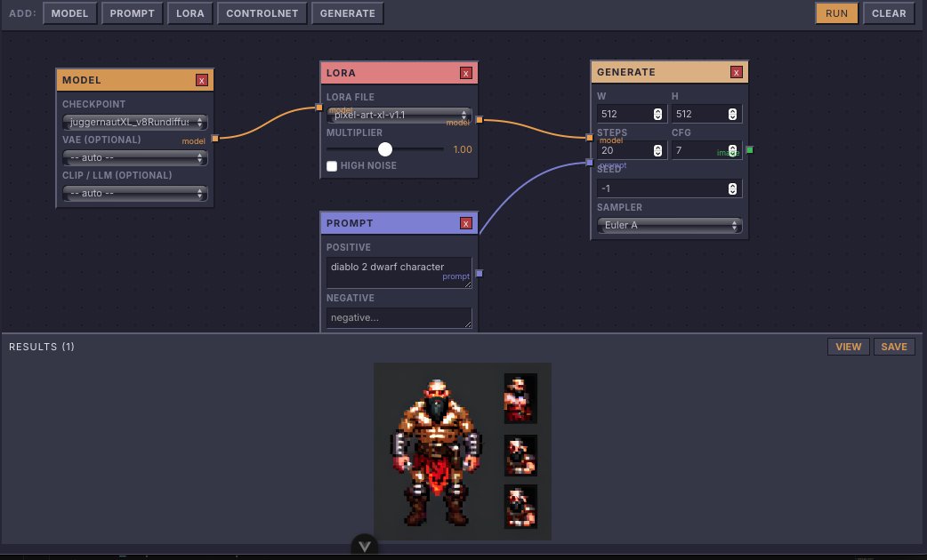Click the CFG value stepper arrows
This screenshot has width=927, height=560.
tap(732, 150)
